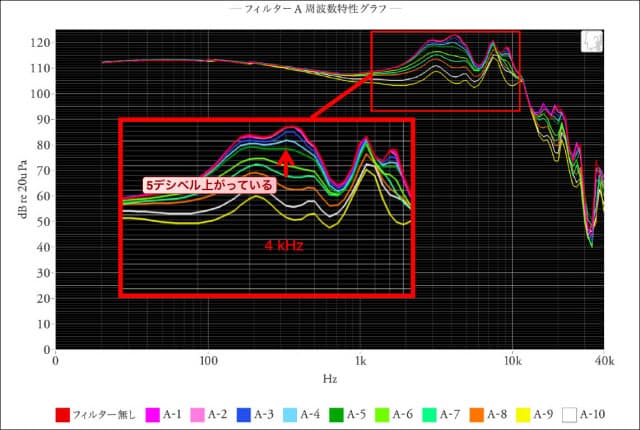
Task: Select the 110 tick on the y-axis
Action: point(40,69)
